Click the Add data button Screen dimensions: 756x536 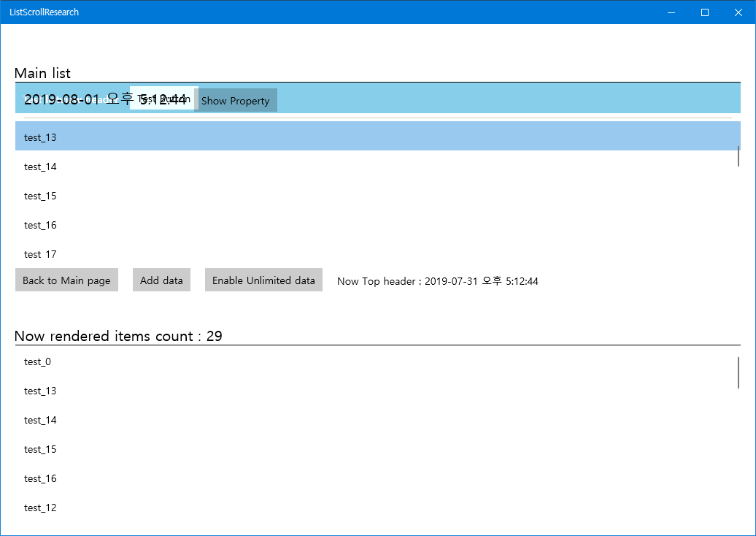point(161,279)
